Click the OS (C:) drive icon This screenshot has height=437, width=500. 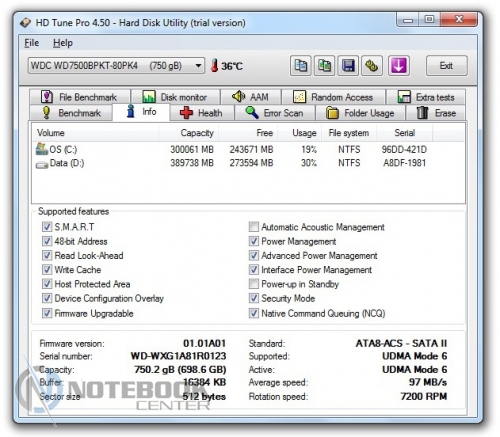tap(42, 149)
